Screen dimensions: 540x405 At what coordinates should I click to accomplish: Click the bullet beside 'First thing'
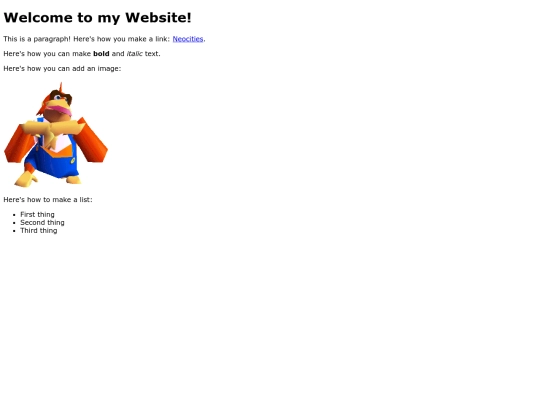click(x=14, y=215)
